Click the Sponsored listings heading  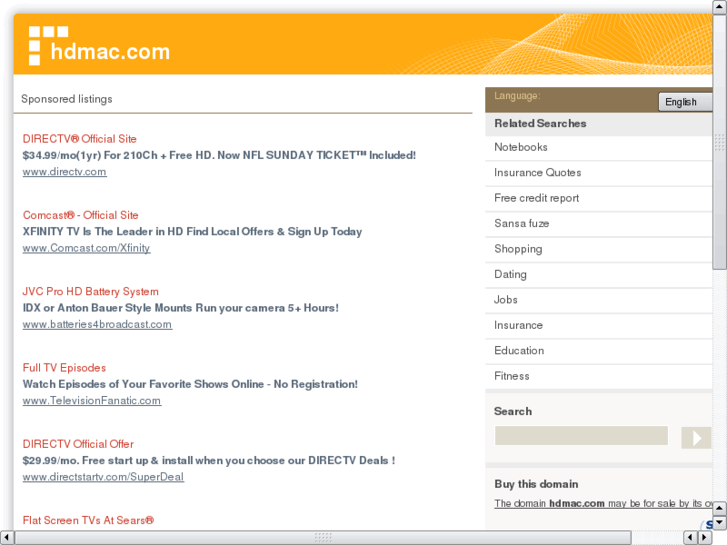[67, 99]
